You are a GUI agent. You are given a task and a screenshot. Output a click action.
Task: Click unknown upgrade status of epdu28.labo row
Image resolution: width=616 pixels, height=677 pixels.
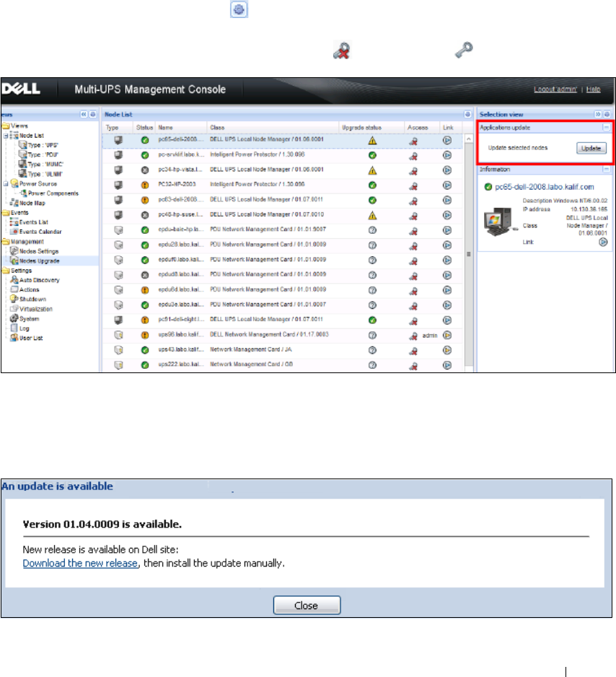[x=372, y=245]
